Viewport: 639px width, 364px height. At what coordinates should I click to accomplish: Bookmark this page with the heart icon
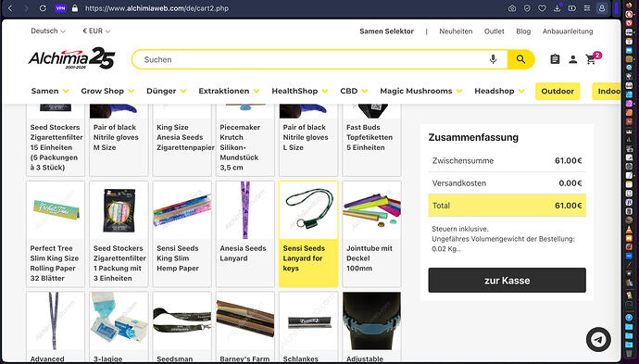(542, 8)
